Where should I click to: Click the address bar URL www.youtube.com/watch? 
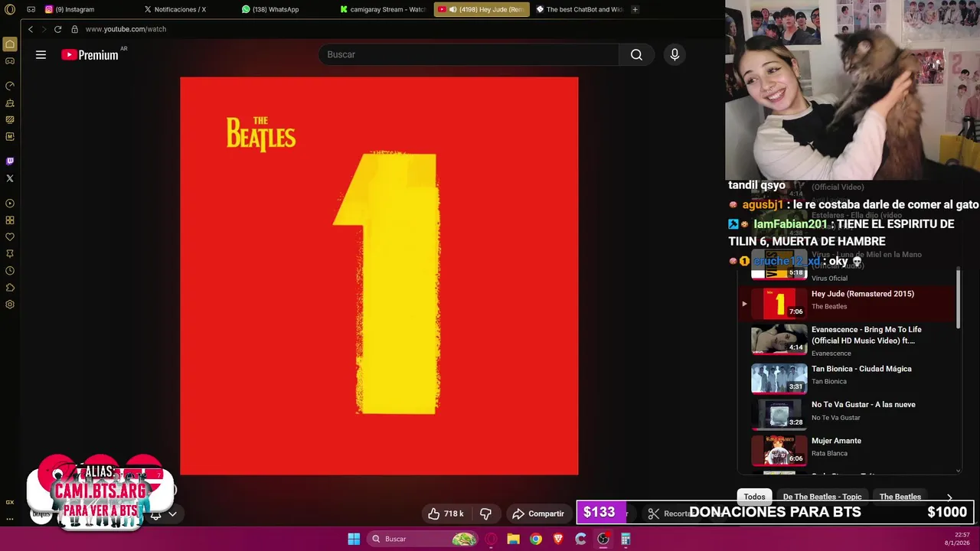[x=126, y=29]
